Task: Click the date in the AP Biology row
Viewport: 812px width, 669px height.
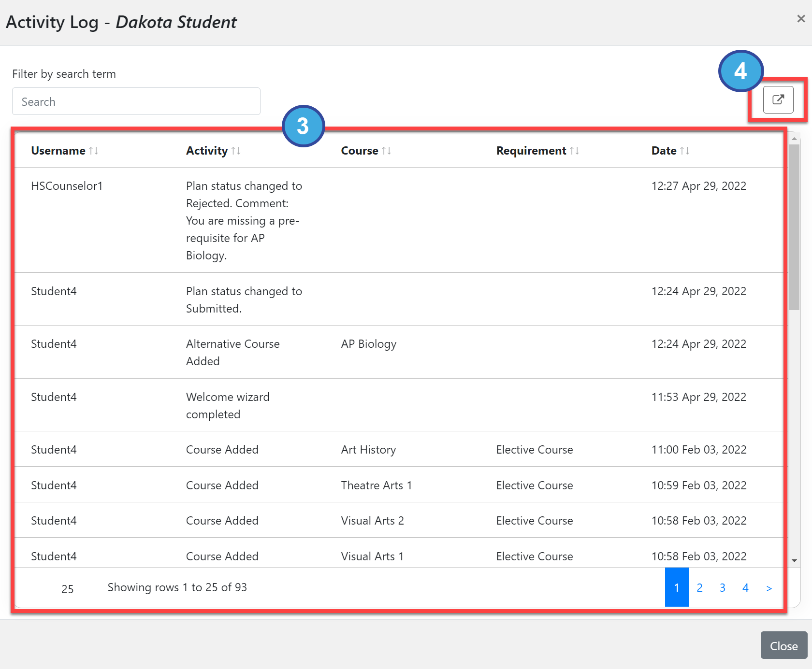Action: (698, 344)
